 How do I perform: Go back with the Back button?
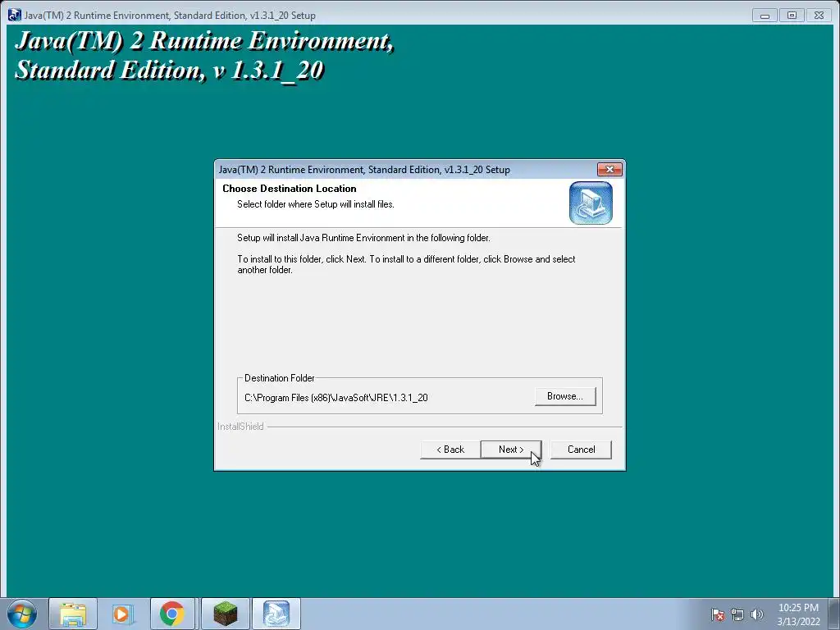[450, 450]
